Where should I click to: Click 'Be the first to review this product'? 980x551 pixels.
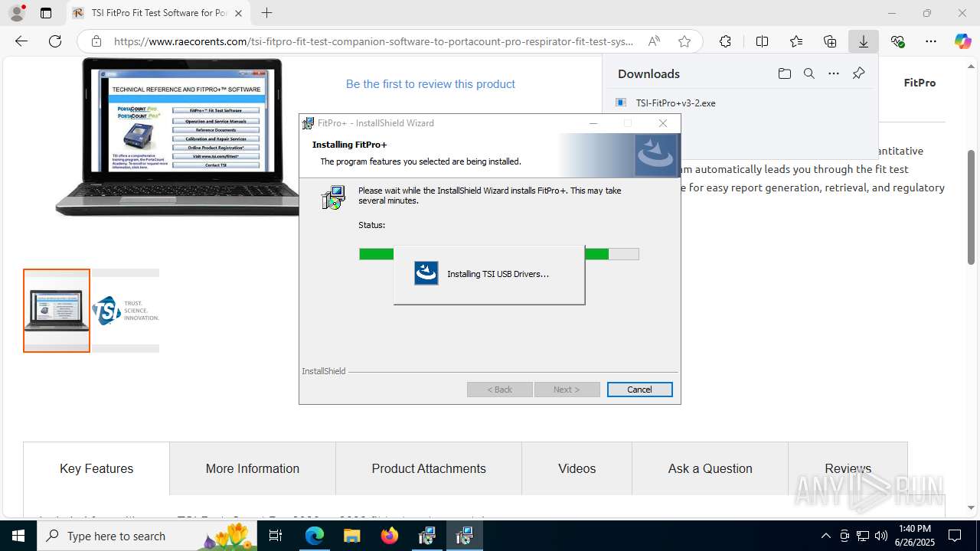[x=430, y=84]
